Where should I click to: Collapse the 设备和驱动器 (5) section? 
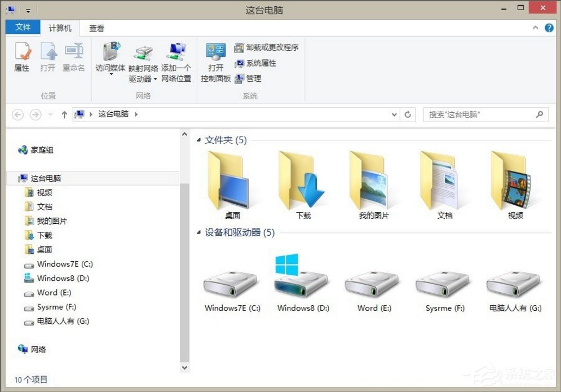pyautogui.click(x=198, y=232)
